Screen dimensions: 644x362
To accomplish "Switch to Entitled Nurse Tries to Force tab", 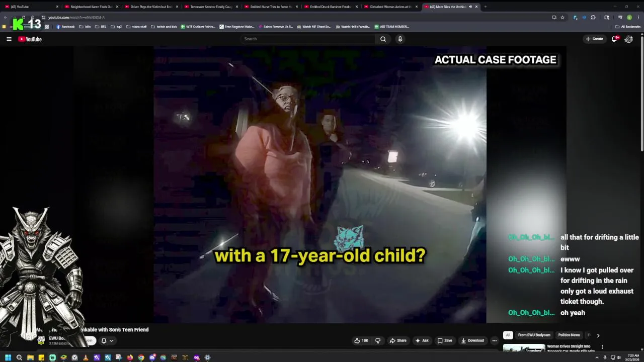I will pos(270,7).
